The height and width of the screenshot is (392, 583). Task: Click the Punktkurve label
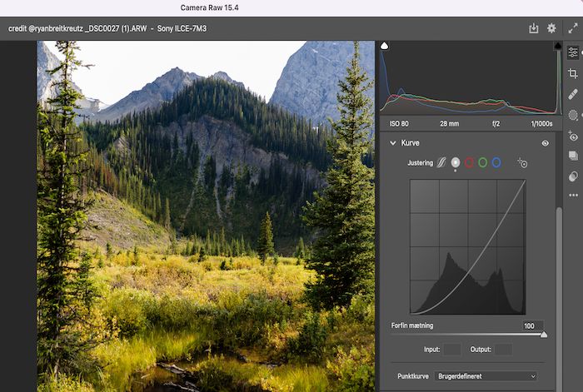pos(413,376)
